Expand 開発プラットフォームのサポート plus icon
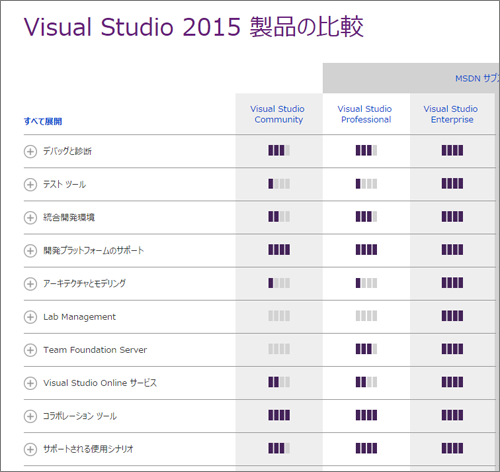The height and width of the screenshot is (472, 500). pyautogui.click(x=30, y=251)
